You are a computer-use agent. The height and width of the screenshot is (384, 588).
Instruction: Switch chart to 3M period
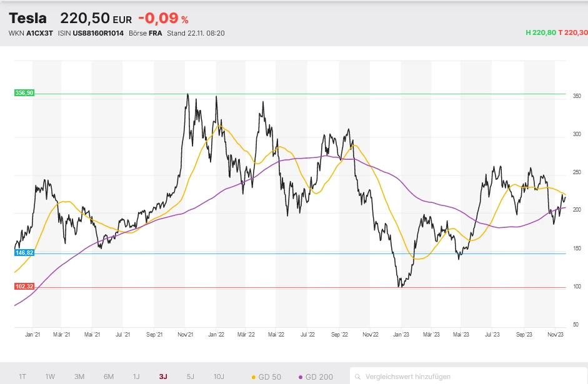coord(79,377)
